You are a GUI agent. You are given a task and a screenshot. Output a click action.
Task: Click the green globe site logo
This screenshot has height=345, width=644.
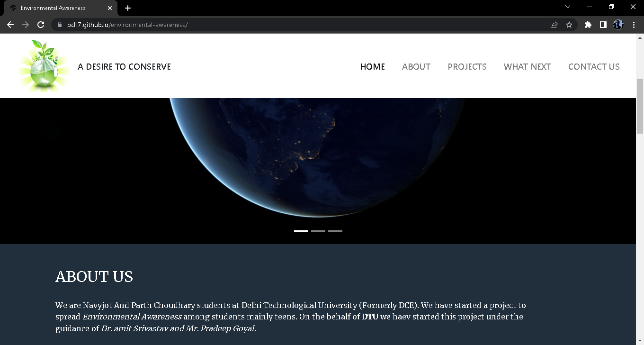click(43, 66)
